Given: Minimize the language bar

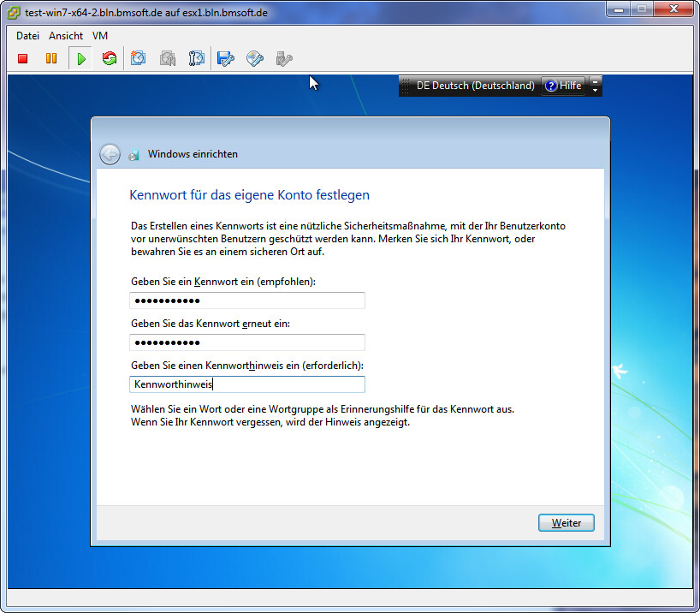Looking at the screenshot, I should [595, 82].
